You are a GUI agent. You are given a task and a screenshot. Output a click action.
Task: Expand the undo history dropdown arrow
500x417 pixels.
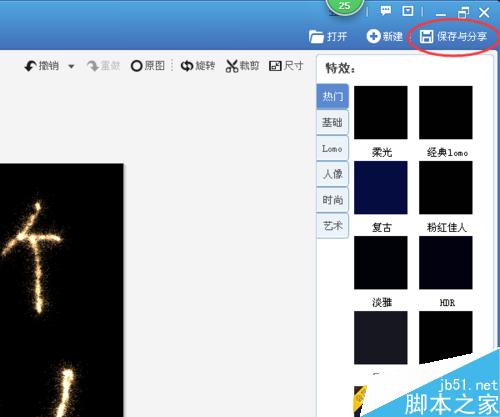[71, 66]
